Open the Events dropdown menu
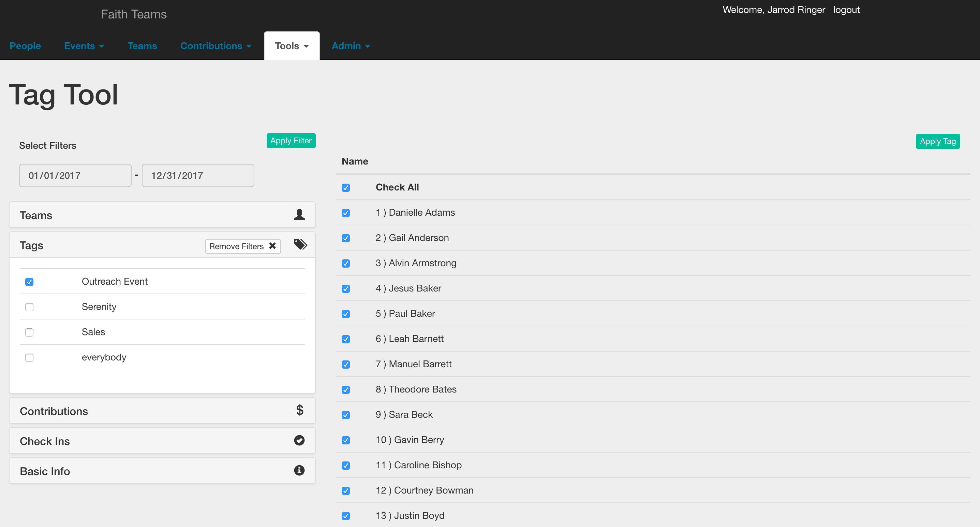 point(84,46)
